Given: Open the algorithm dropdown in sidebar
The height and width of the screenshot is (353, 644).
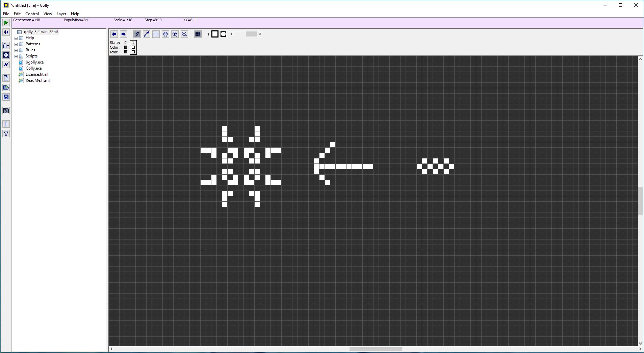Looking at the screenshot, I should click(x=6, y=46).
